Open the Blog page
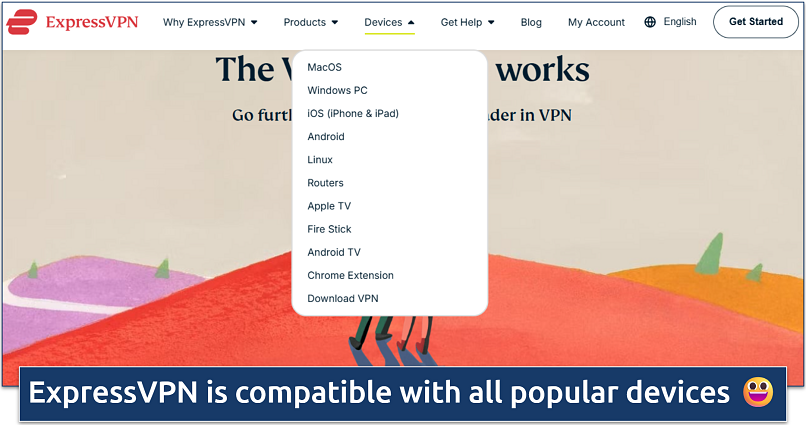806x425 pixels. click(531, 22)
